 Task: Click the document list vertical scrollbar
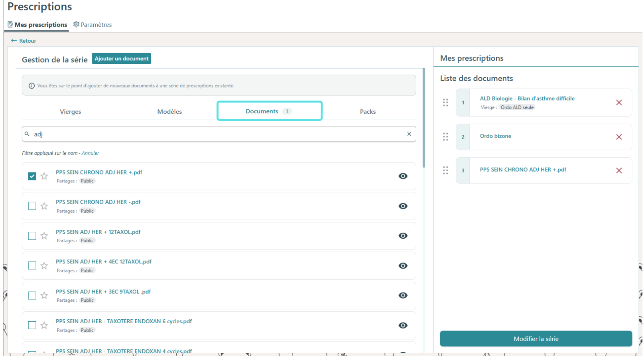[x=423, y=118]
